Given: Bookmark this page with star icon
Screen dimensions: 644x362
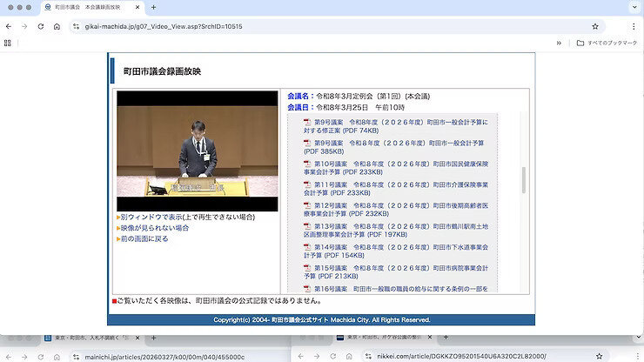Looking at the screenshot, I should 595,26.
